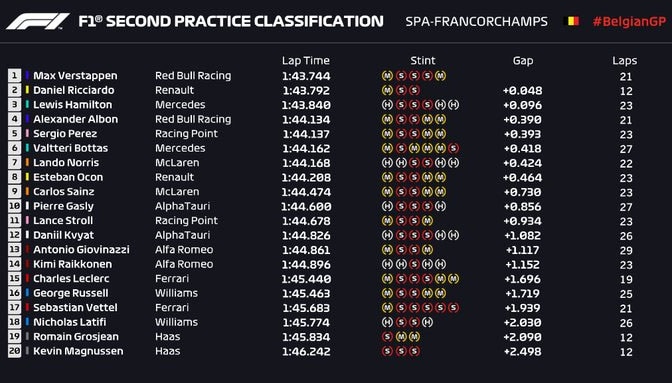
Task: Click the #BelgianGP hashtag
Action: 629,21
